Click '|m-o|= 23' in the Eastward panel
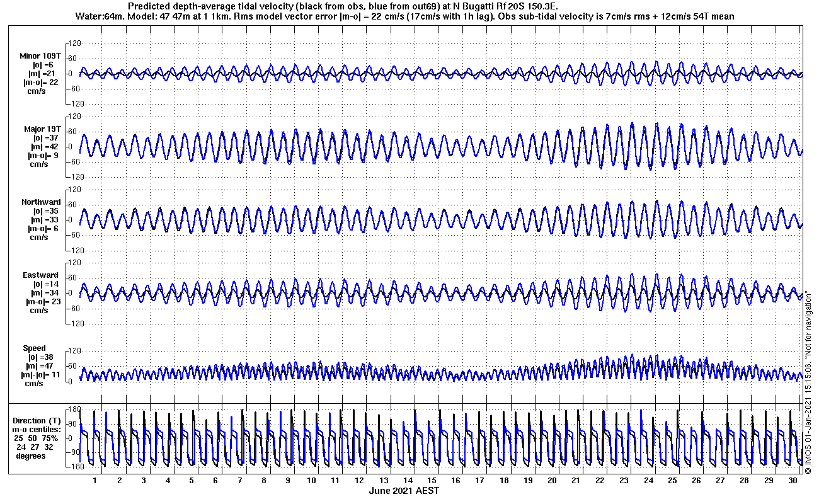The width and height of the screenshot is (819, 504). (43, 301)
